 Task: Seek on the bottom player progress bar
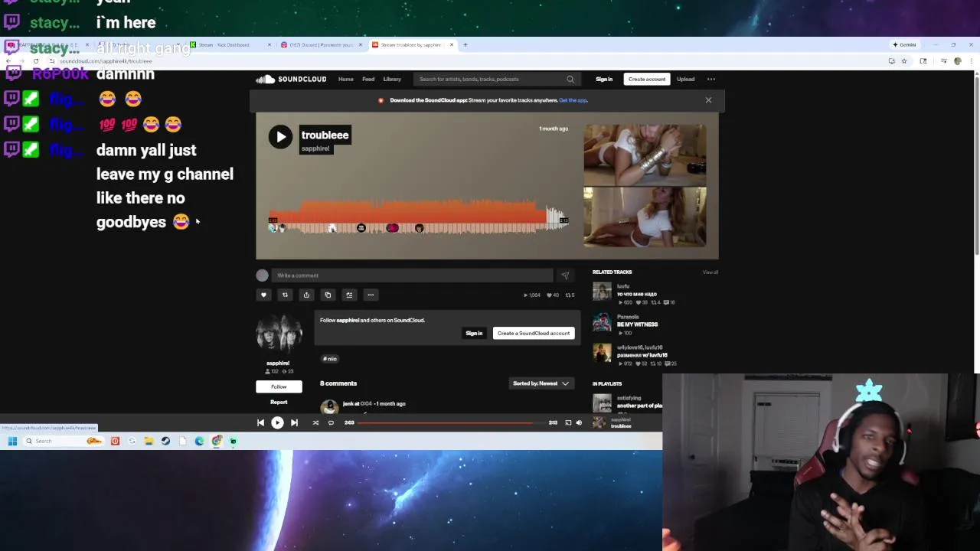pos(451,422)
